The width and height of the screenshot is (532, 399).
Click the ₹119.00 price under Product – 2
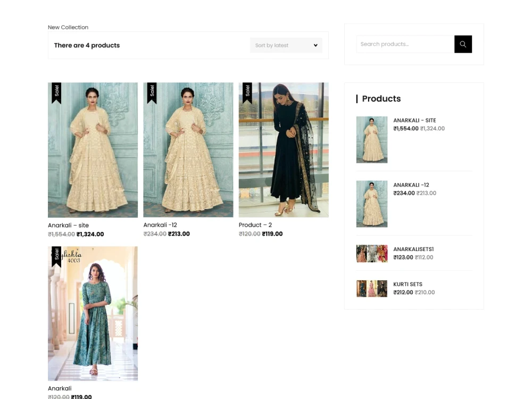pyautogui.click(x=272, y=234)
